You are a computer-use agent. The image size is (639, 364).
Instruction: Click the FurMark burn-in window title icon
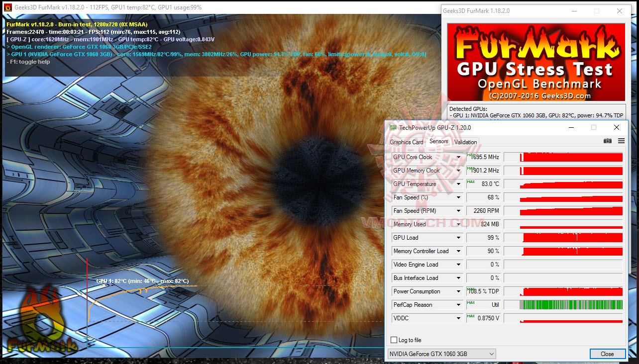coord(7,7)
